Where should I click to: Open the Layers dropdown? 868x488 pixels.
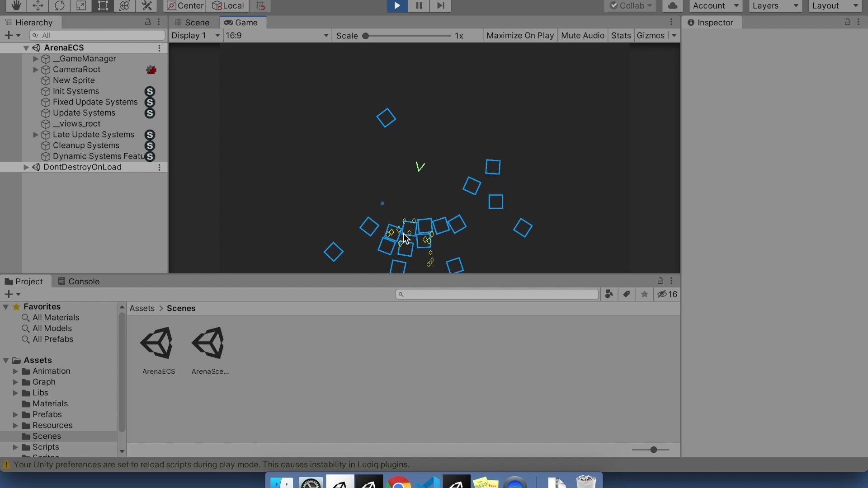pos(775,5)
